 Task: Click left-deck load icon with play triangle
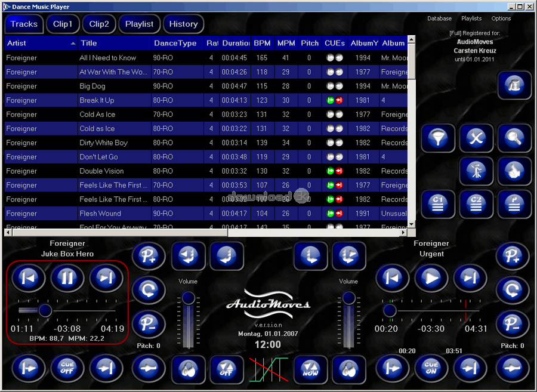[188, 256]
